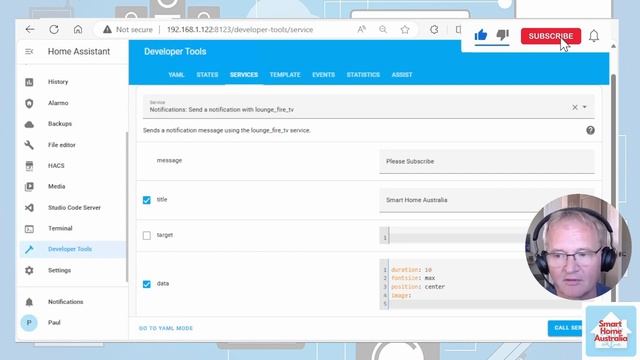Click the lounge_fire_tv service description text
Viewport: 640px width, 360px height.
227,130
